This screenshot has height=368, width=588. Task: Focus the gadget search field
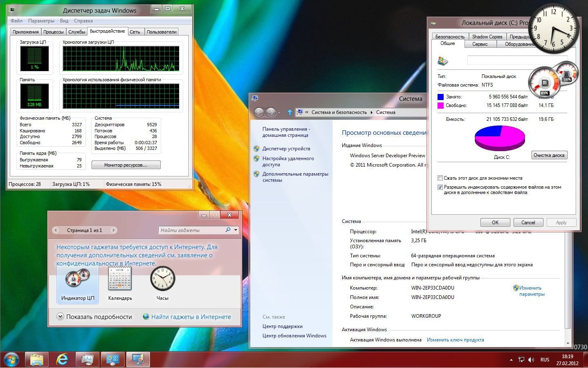pyautogui.click(x=191, y=230)
